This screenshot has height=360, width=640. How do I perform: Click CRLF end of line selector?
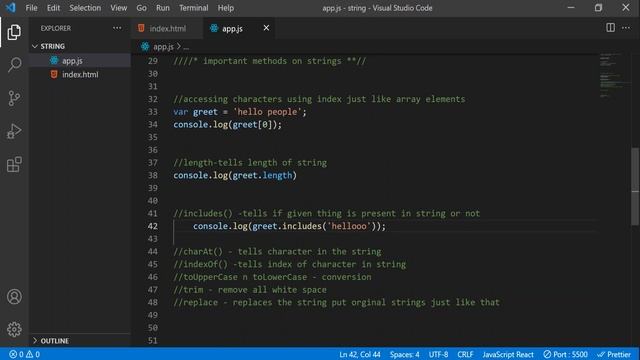(465, 354)
